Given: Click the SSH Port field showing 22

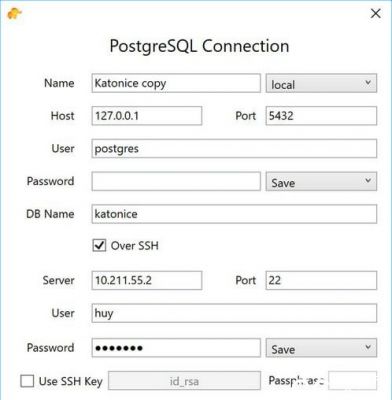Looking at the screenshot, I should pyautogui.click(x=321, y=280).
